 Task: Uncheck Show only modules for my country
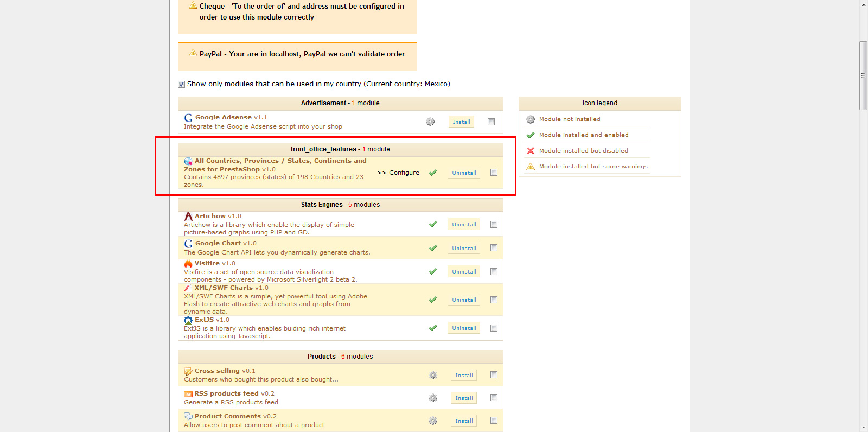click(x=182, y=84)
